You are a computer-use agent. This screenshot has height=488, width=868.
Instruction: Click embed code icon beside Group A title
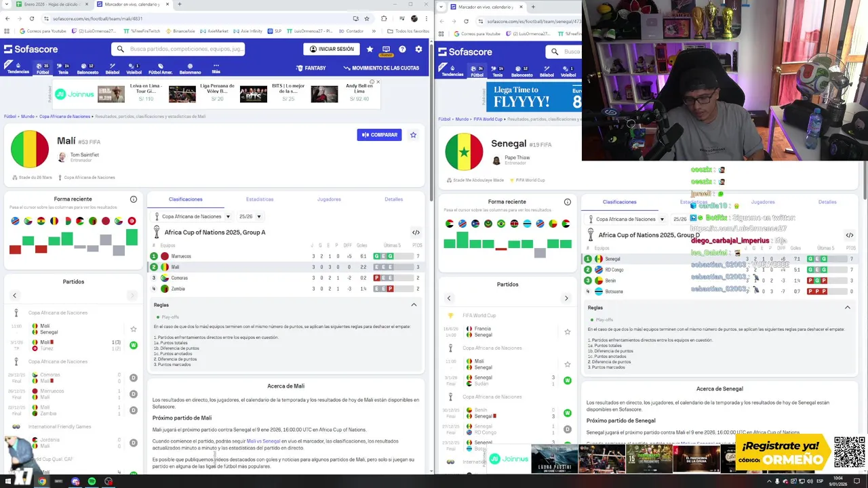(416, 232)
